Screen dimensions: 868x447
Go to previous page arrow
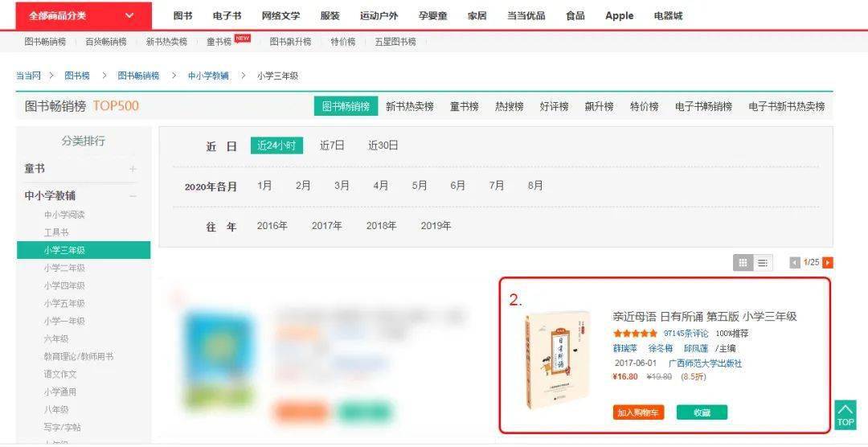[x=794, y=263]
